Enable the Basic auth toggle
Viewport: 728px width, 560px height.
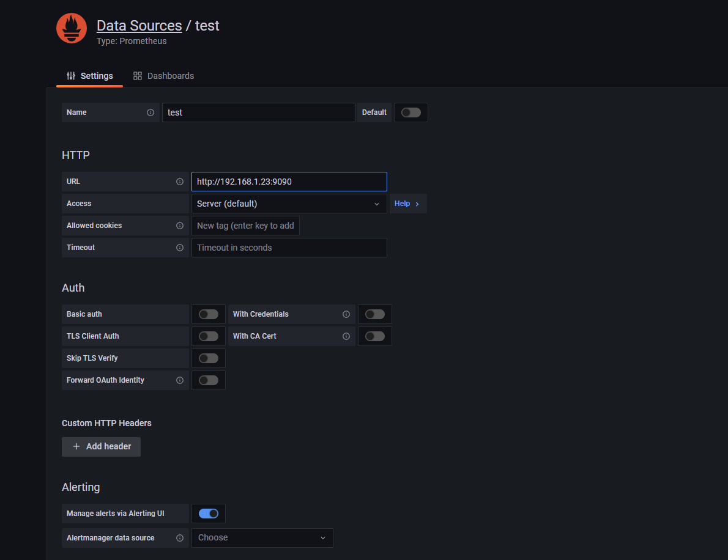pos(208,314)
